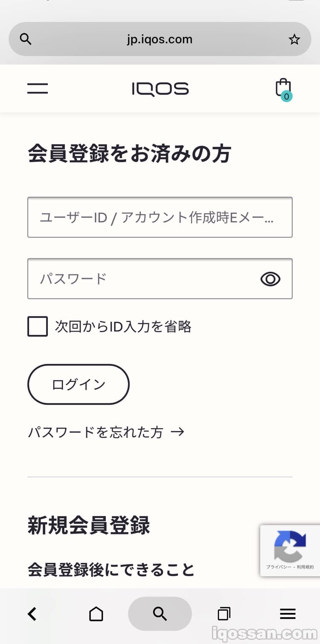Tap the browser home icon
This screenshot has width=320, height=644.
[x=96, y=614]
